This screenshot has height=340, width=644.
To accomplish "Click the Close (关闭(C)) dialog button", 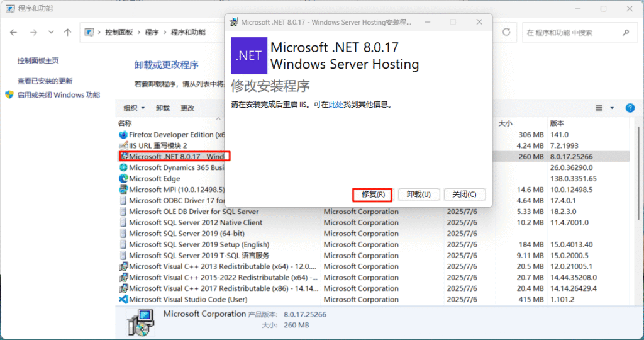I will (x=465, y=195).
